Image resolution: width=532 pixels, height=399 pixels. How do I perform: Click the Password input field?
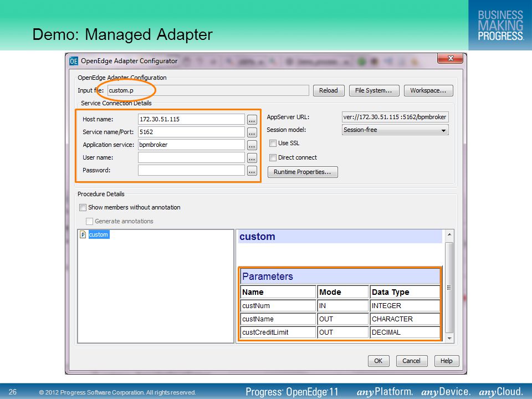tap(191, 170)
